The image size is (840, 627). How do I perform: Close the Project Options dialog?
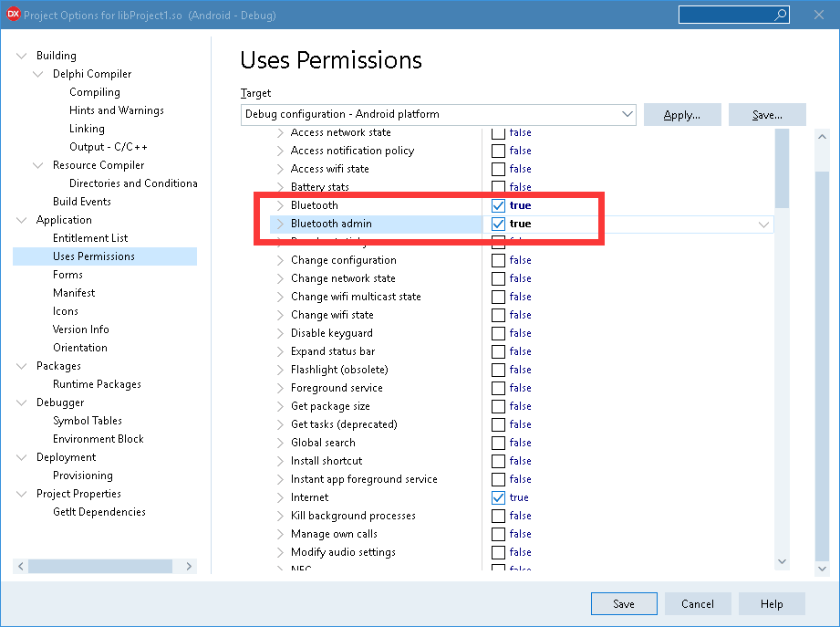click(x=819, y=15)
